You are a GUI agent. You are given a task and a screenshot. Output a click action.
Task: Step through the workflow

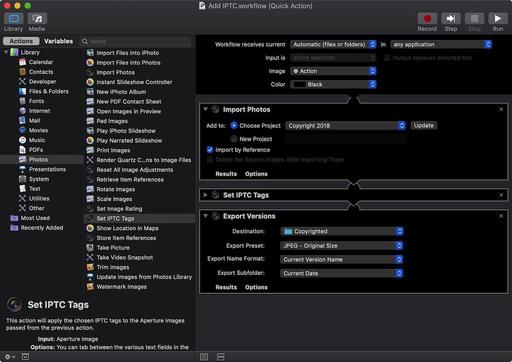tap(451, 19)
